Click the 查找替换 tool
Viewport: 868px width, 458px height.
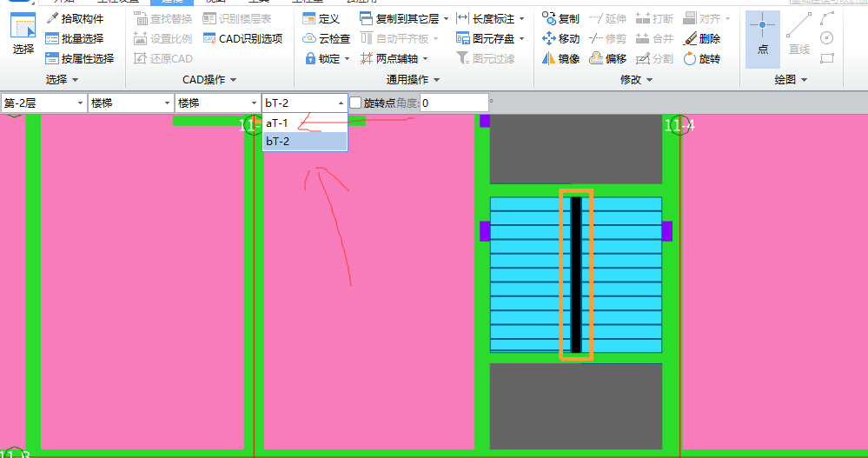tap(163, 19)
